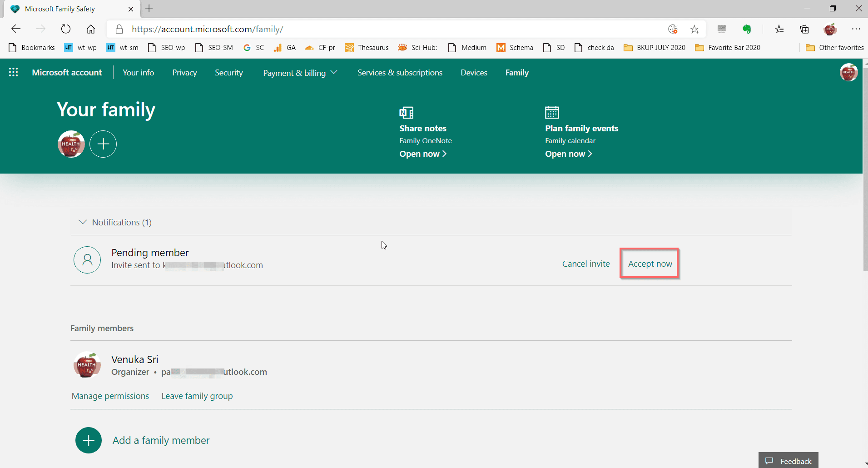This screenshot has height=468, width=868.
Task: Cancel the pending member invite
Action: 586,264
